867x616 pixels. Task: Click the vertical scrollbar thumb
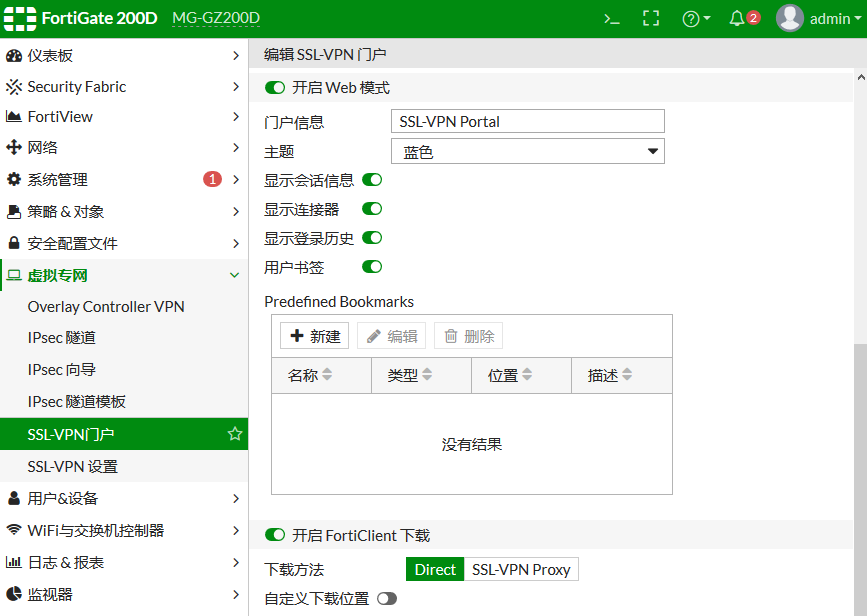(860, 479)
